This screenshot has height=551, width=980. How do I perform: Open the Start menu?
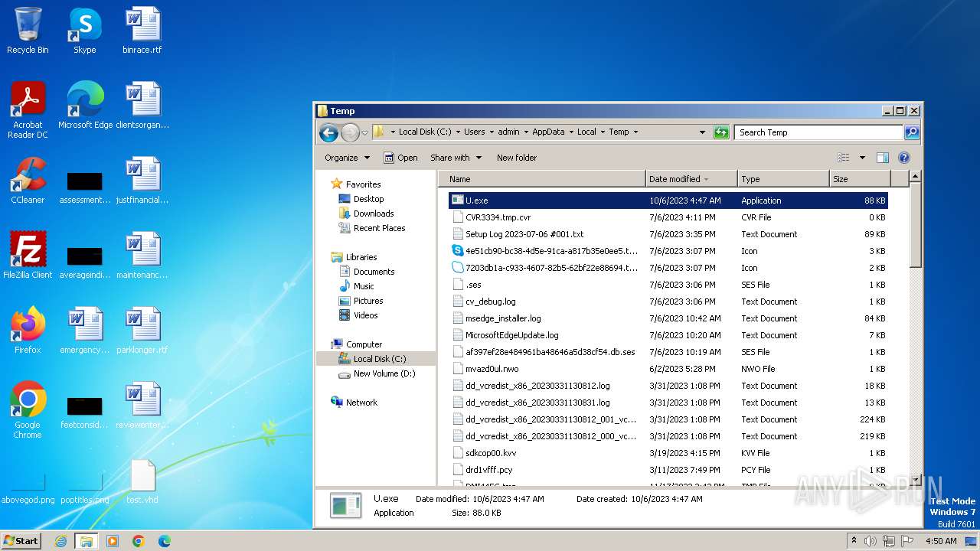pos(21,541)
